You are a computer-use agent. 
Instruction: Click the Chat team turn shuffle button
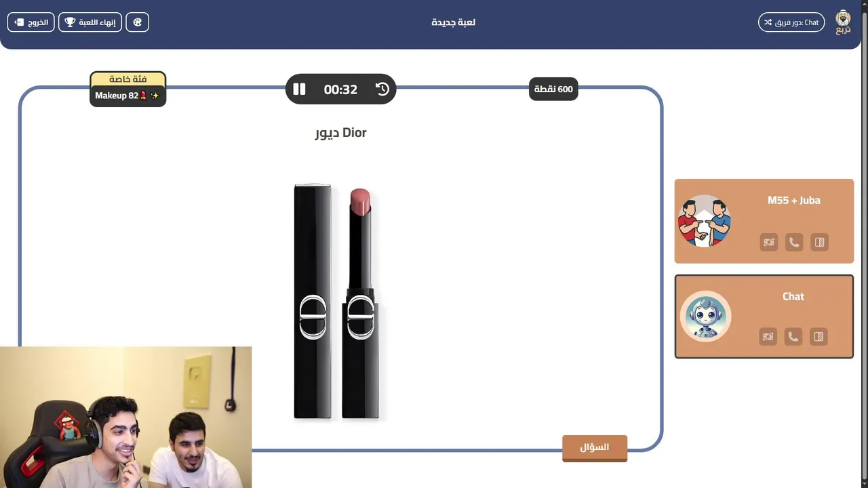791,22
